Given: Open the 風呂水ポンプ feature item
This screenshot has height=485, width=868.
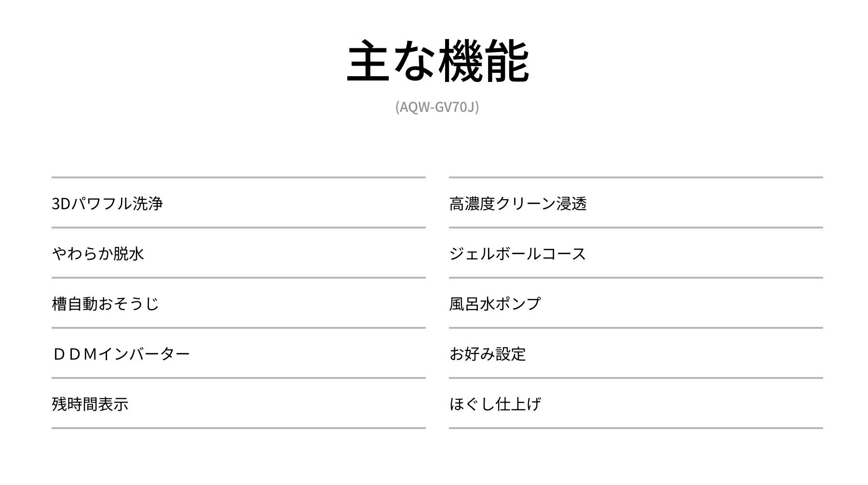Looking at the screenshot, I should coord(495,304).
